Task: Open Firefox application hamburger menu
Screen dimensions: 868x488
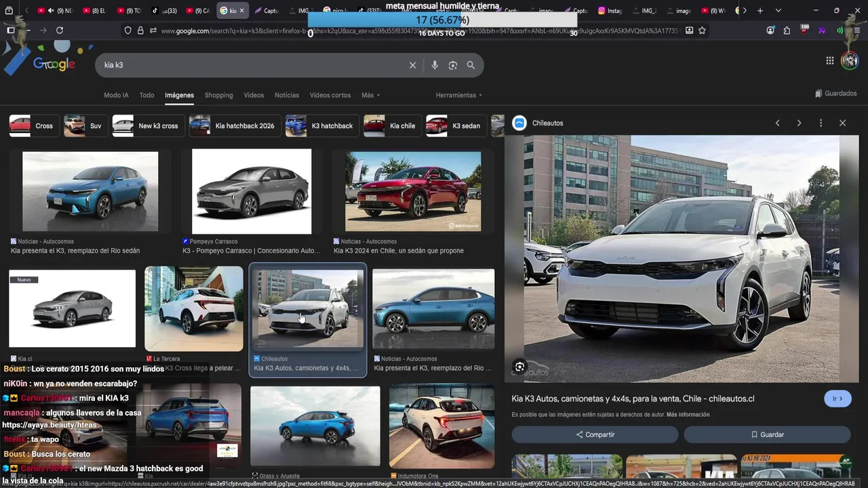Action: [x=856, y=30]
